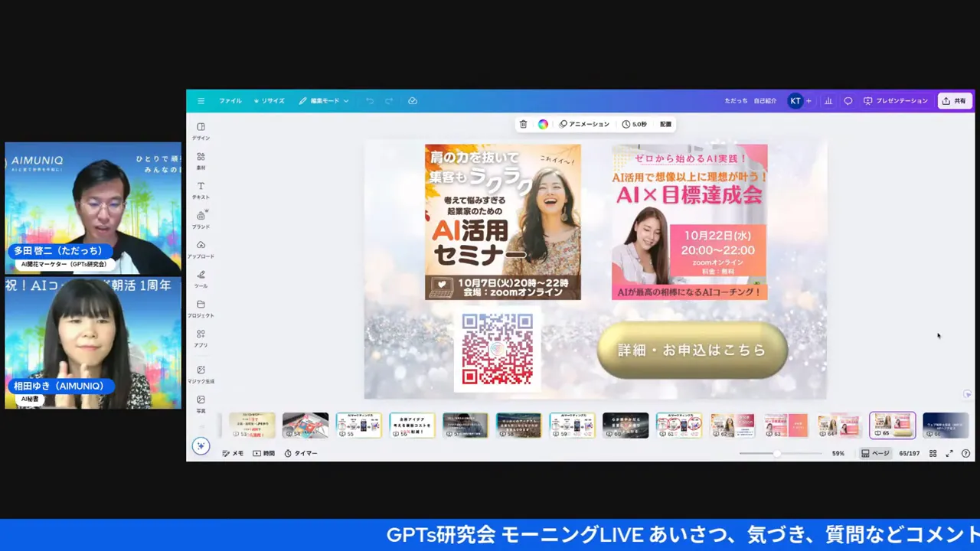Select the AI×目標達成会 banner image
The height and width of the screenshot is (551, 980).
[x=689, y=222]
